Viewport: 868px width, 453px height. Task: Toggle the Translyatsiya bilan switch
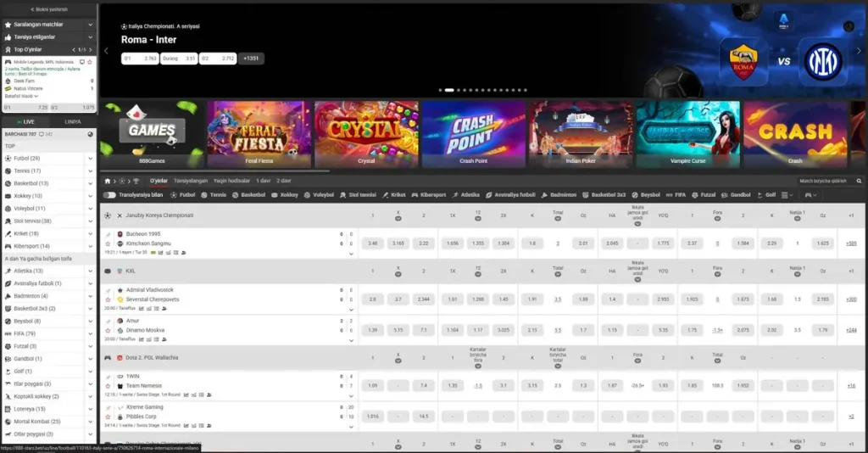pos(109,195)
